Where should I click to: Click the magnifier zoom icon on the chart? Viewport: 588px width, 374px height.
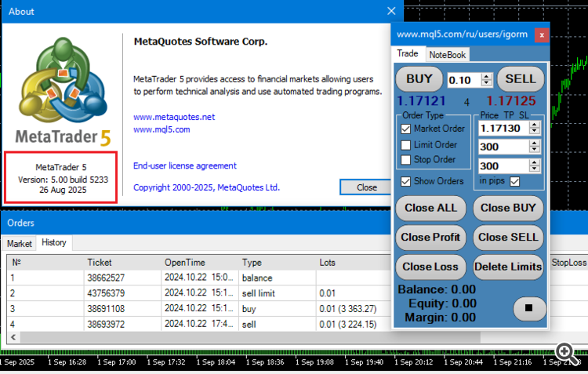(x=567, y=353)
